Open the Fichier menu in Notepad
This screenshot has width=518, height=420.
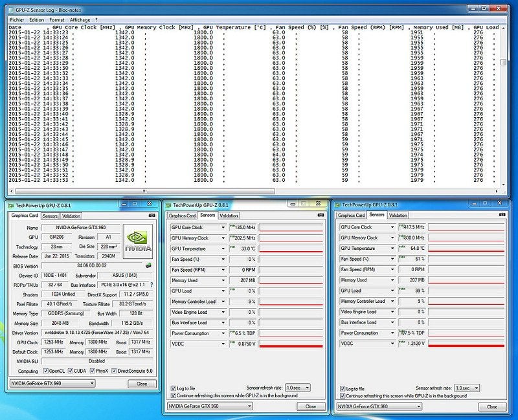pyautogui.click(x=17, y=20)
